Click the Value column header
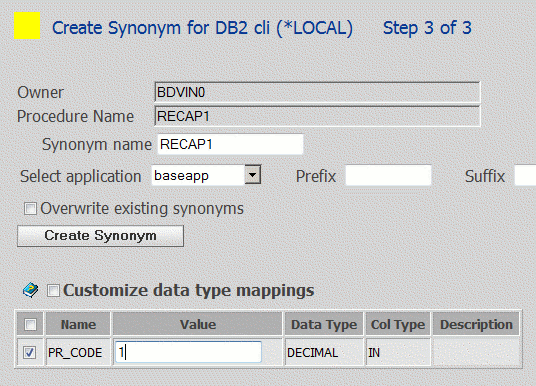This screenshot has height=386, width=536. point(198,324)
